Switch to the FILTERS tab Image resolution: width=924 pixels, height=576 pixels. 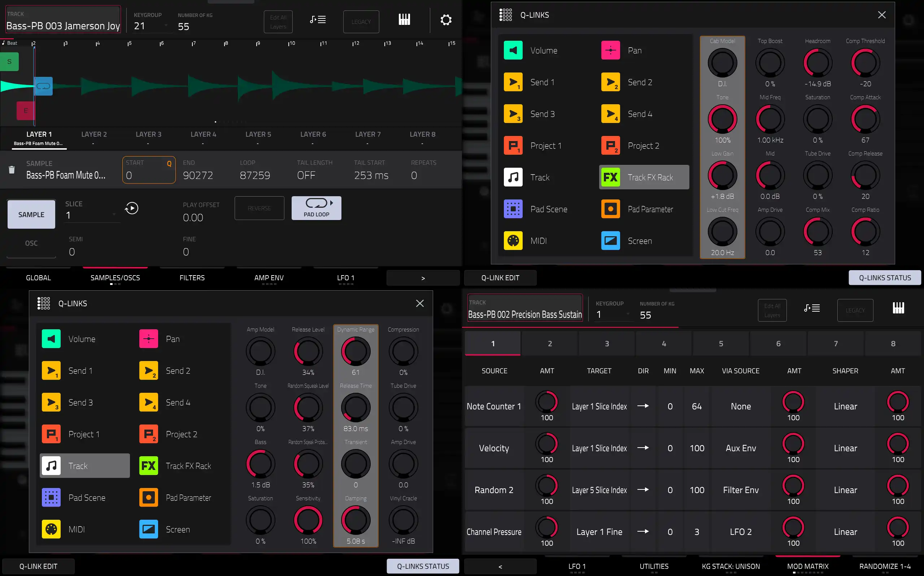tap(192, 278)
